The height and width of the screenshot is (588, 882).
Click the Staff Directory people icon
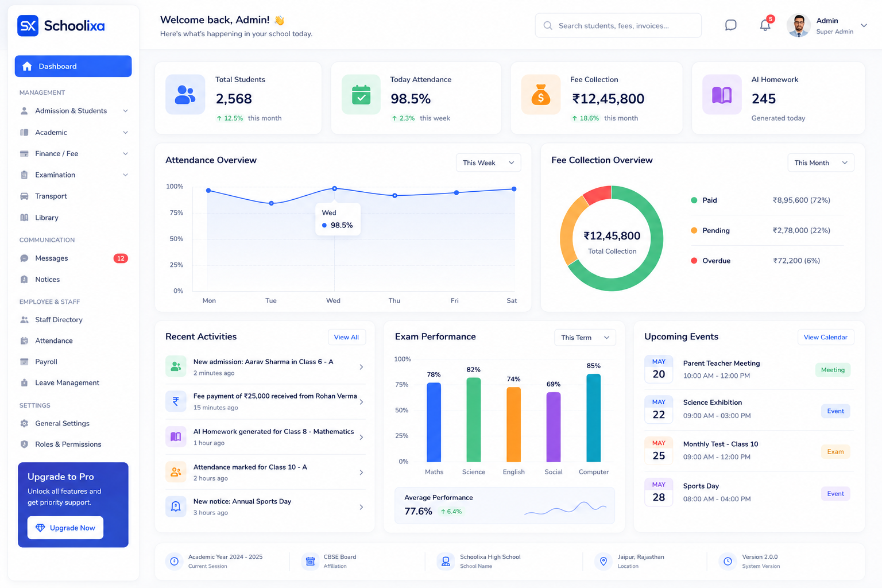24,320
